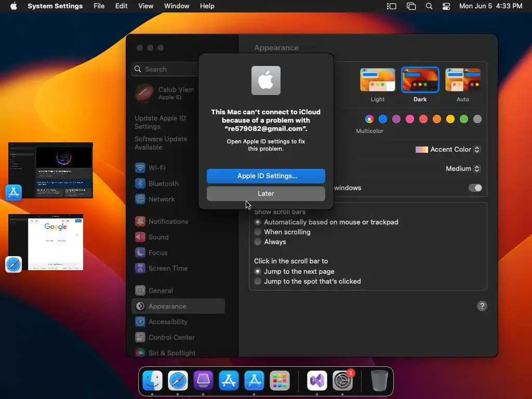Open Spotlight search magnifier in menu bar
The image size is (532, 399).
tap(429, 6)
